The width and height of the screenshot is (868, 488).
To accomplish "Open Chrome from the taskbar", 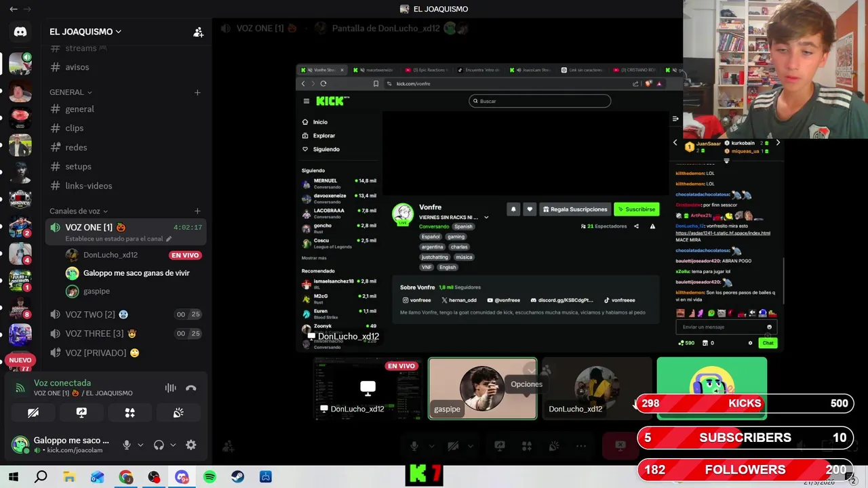I will (125, 477).
